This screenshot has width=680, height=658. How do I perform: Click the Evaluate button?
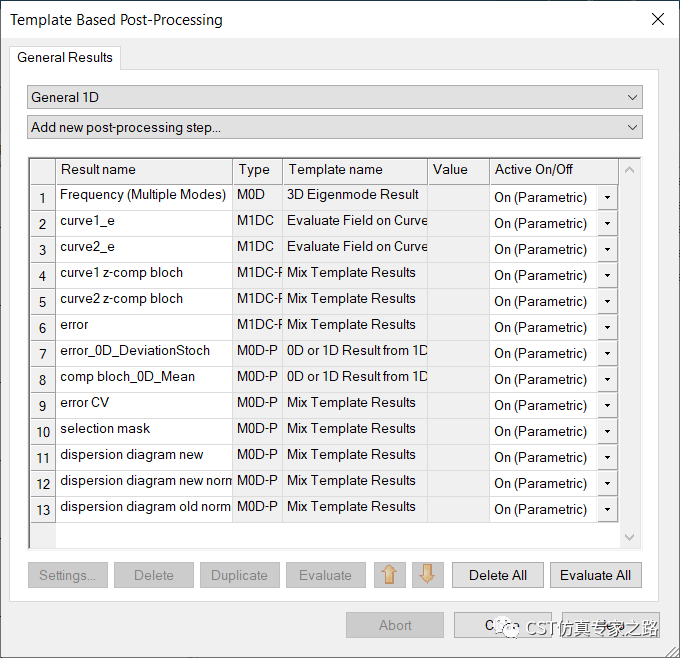[325, 575]
